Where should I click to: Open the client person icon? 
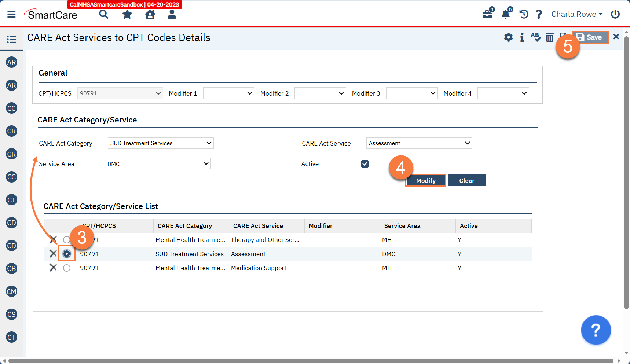point(172,14)
